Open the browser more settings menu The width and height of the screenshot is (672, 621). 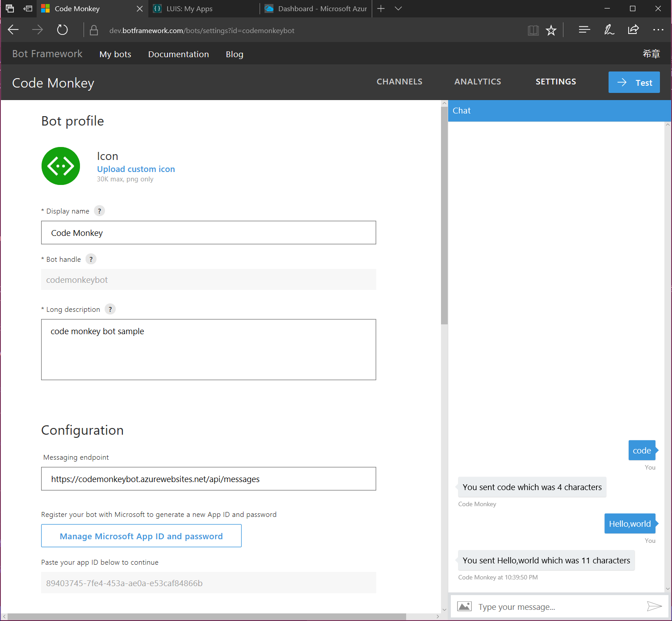[x=658, y=30]
